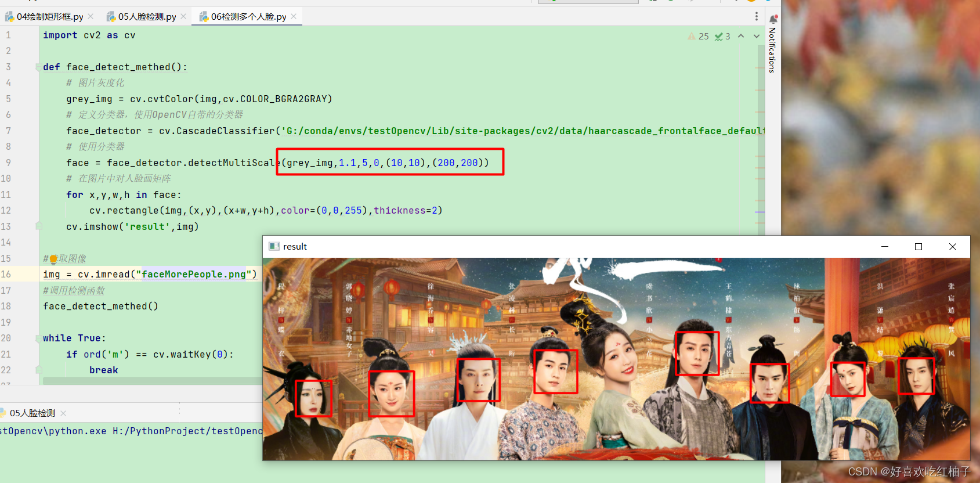Click the face_detect_methed() call on line 18
This screenshot has width=980, height=483.
click(100, 306)
